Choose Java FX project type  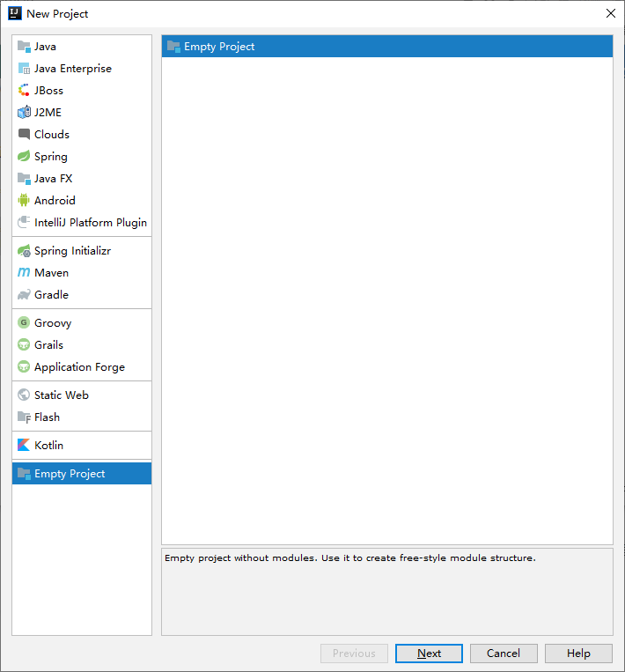point(54,179)
